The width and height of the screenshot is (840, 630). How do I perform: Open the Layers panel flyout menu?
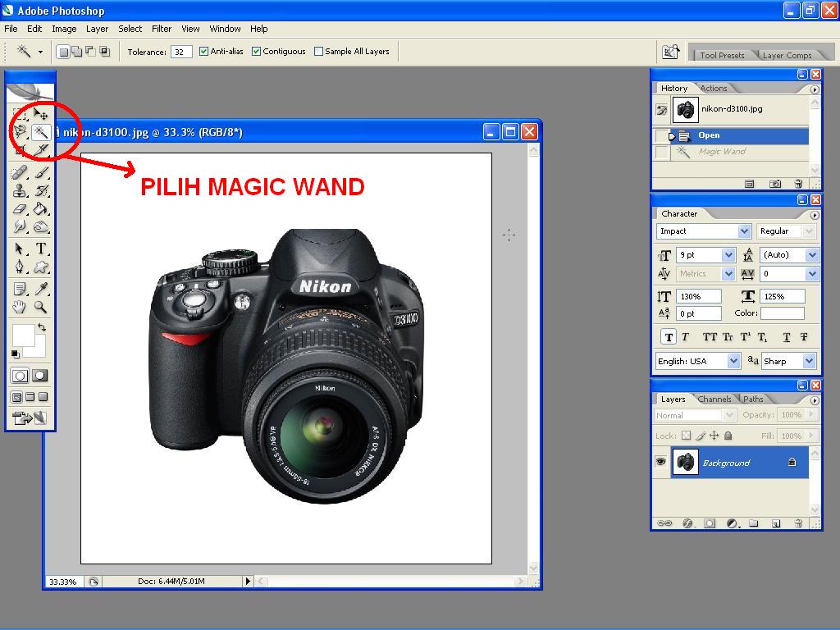pos(815,400)
